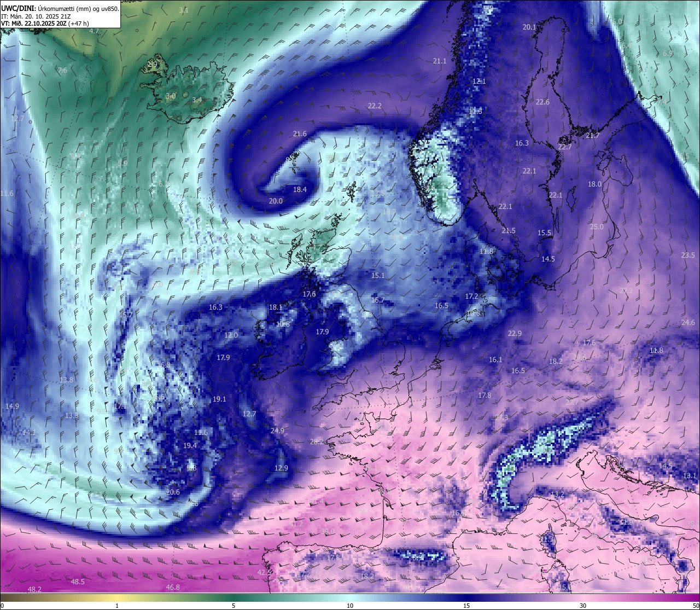Click the value 22.6 over Finland
This screenshot has height=610, width=700.
tap(542, 102)
